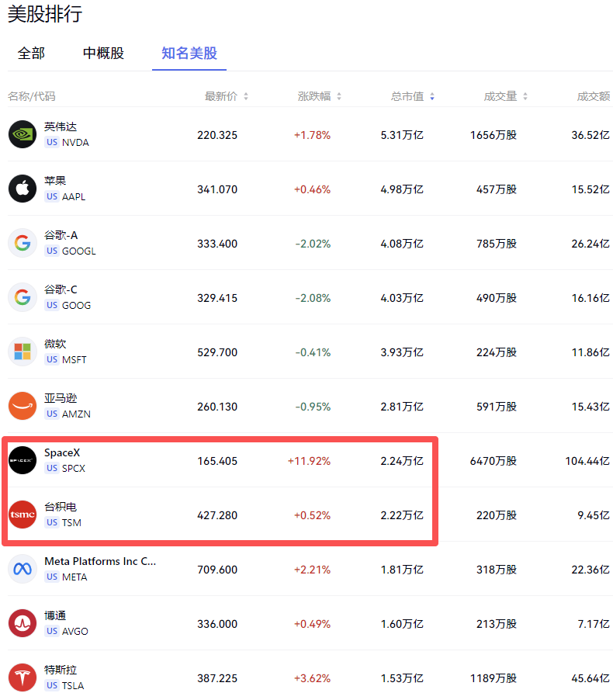Click the NVIDIA logo icon

pyautogui.click(x=23, y=134)
